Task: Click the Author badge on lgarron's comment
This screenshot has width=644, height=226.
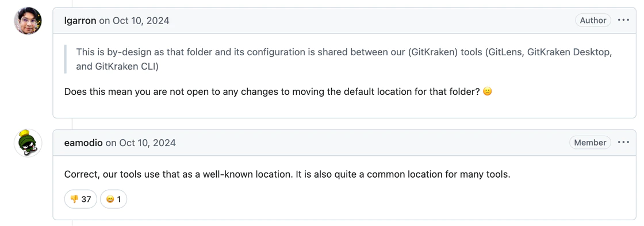Action: (593, 20)
